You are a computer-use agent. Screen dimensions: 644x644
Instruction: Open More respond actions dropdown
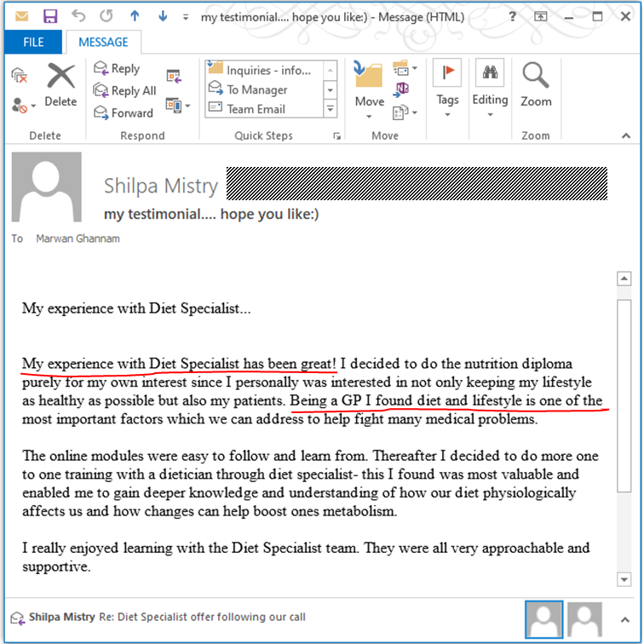(x=178, y=106)
